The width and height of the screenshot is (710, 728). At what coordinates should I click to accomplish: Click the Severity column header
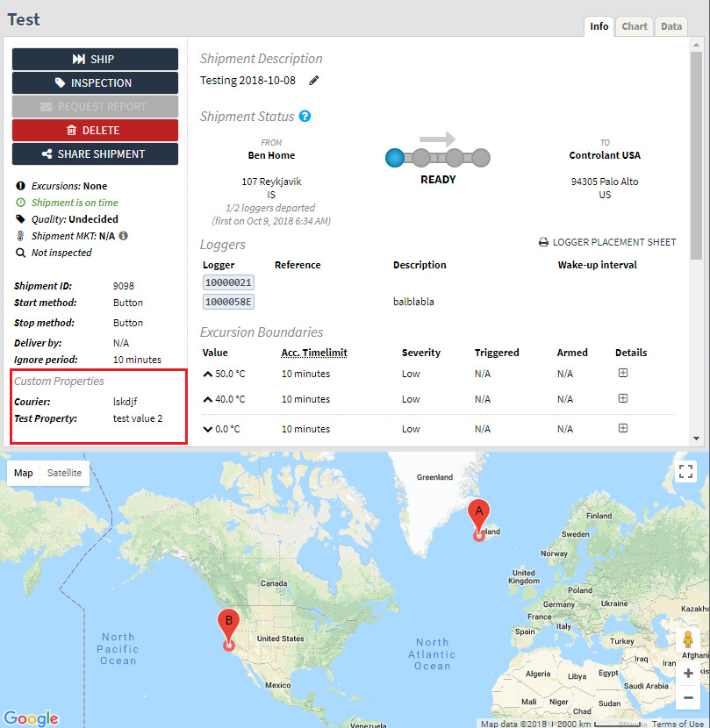[421, 353]
